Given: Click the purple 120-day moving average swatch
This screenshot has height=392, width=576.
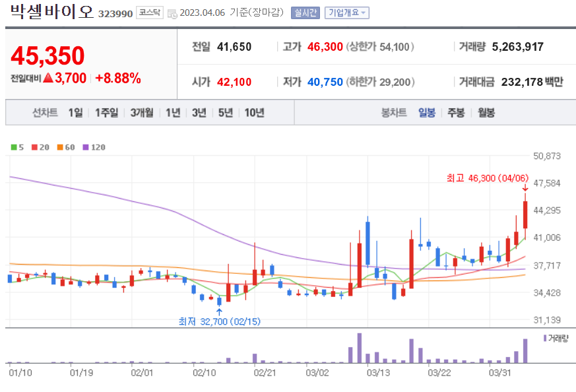Looking at the screenshot, I should tap(86, 147).
